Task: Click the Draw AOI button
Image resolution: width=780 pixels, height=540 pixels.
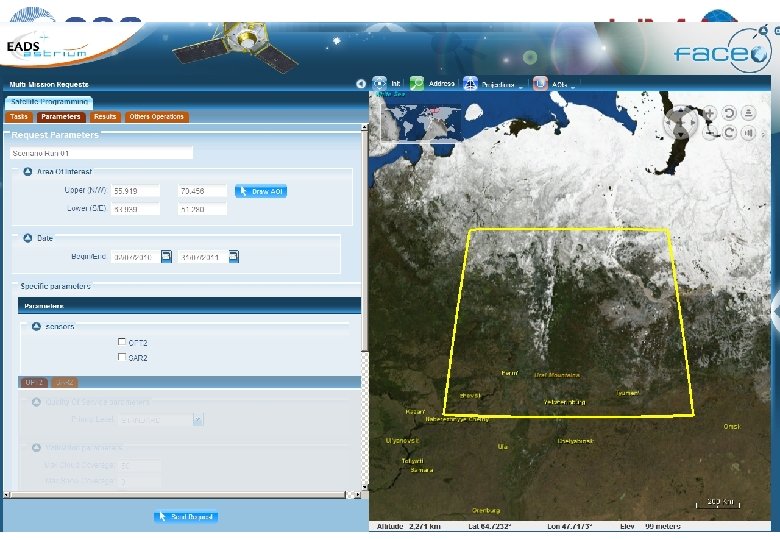Action: click(x=261, y=191)
